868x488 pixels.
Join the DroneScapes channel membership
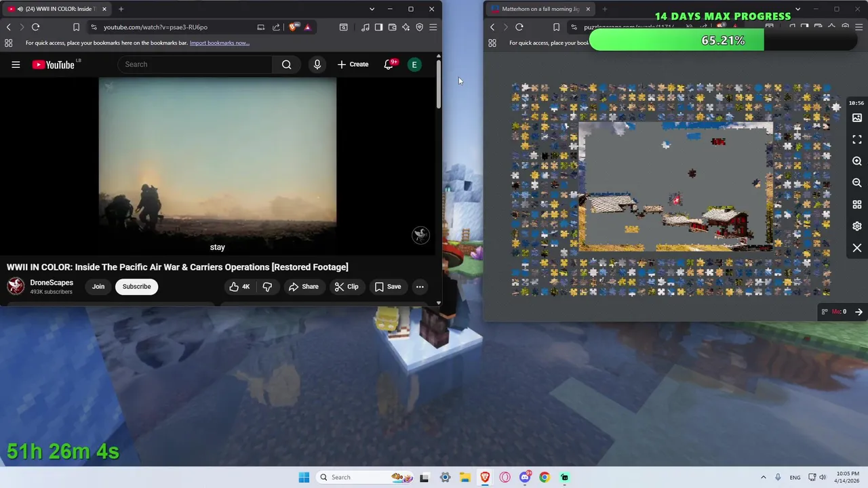pyautogui.click(x=98, y=287)
